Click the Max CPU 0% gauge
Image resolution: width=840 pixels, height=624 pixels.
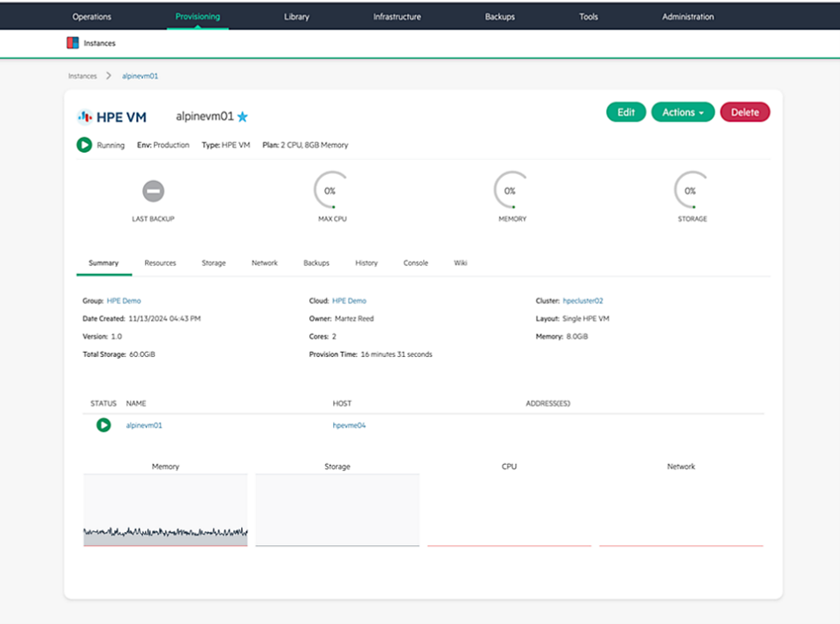[332, 190]
